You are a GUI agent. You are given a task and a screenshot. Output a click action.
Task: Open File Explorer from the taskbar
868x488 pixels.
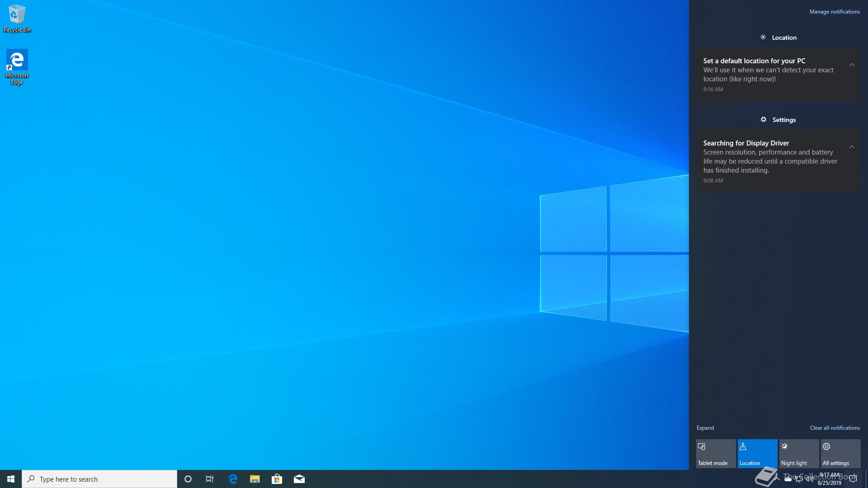click(x=255, y=479)
